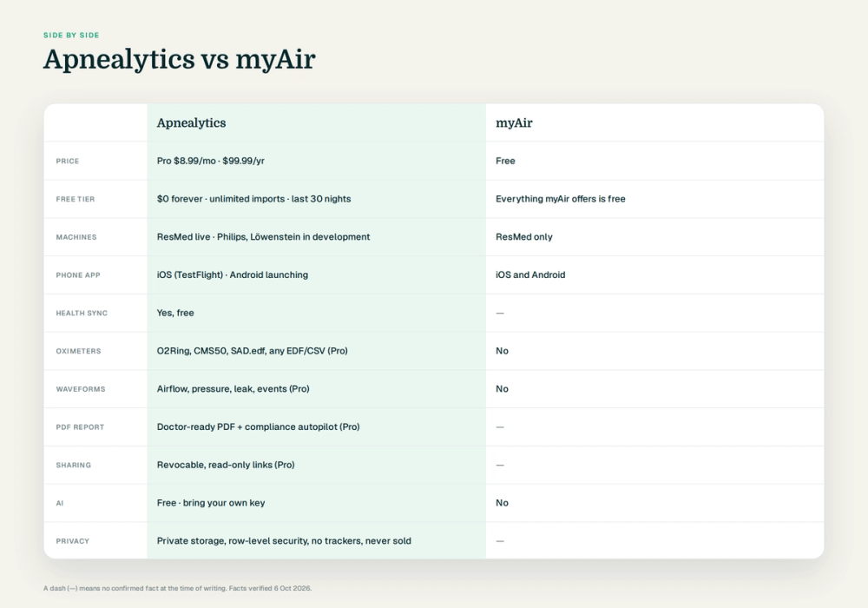Select the PRICE row label

(x=68, y=162)
